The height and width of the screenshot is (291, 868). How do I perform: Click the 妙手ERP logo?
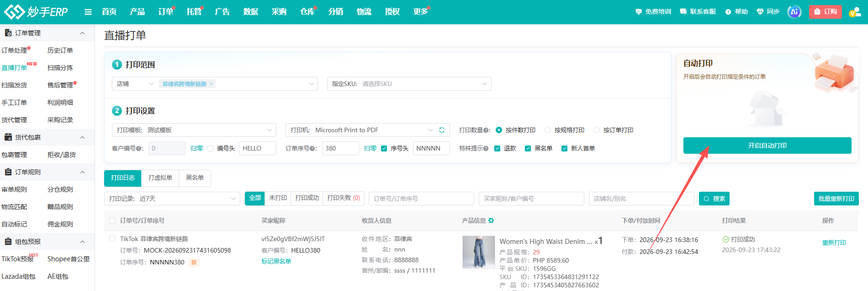tap(36, 12)
